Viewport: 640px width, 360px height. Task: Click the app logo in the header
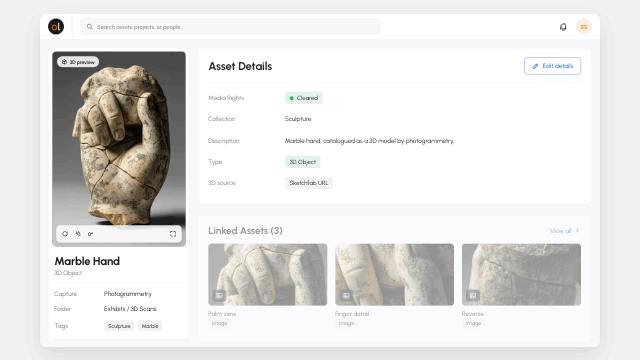[56, 27]
